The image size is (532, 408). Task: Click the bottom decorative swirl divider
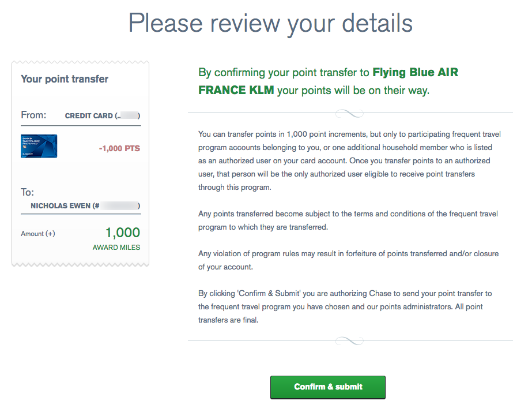350,340
